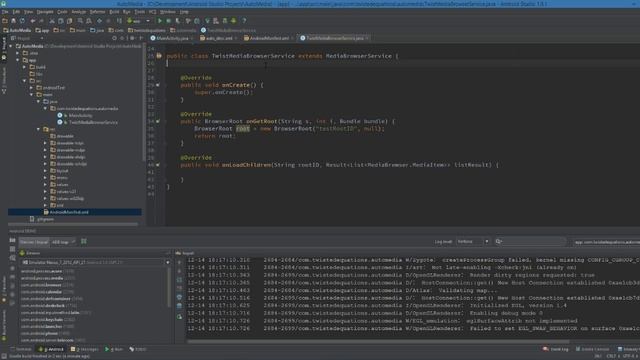This screenshot has width=640, height=360.
Task: Toggle the TODO tool window button
Action: 138,349
